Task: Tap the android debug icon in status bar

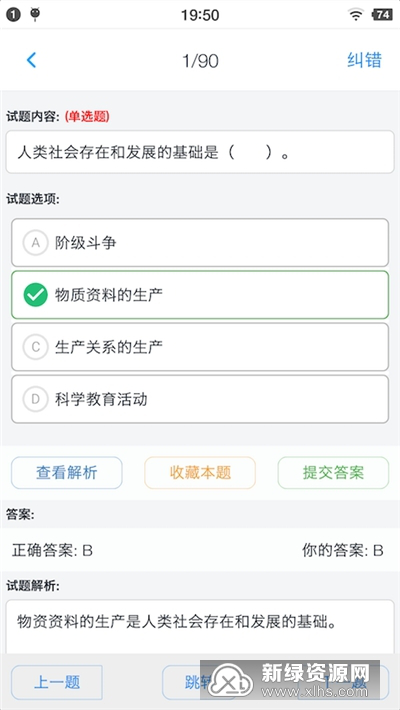Action: click(x=35, y=14)
